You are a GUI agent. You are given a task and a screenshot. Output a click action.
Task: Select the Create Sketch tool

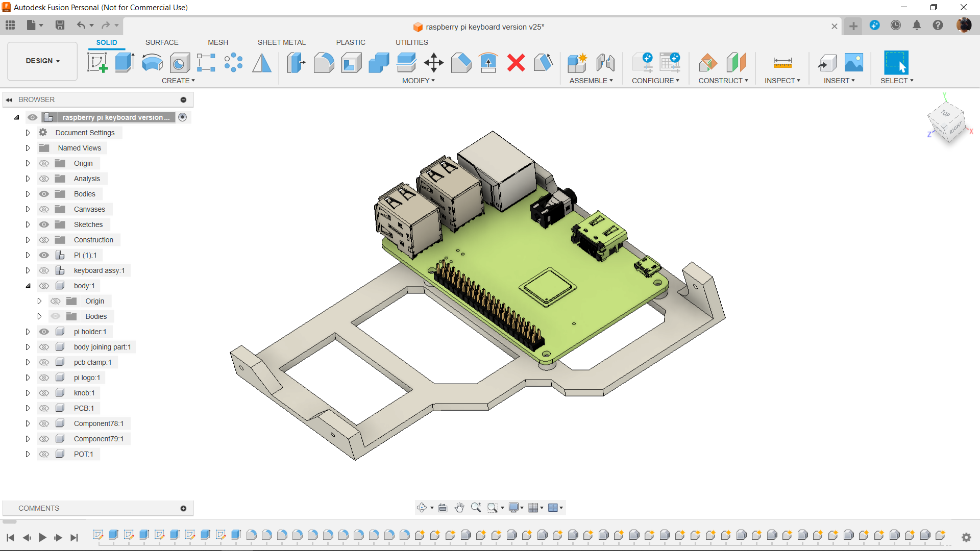(97, 63)
